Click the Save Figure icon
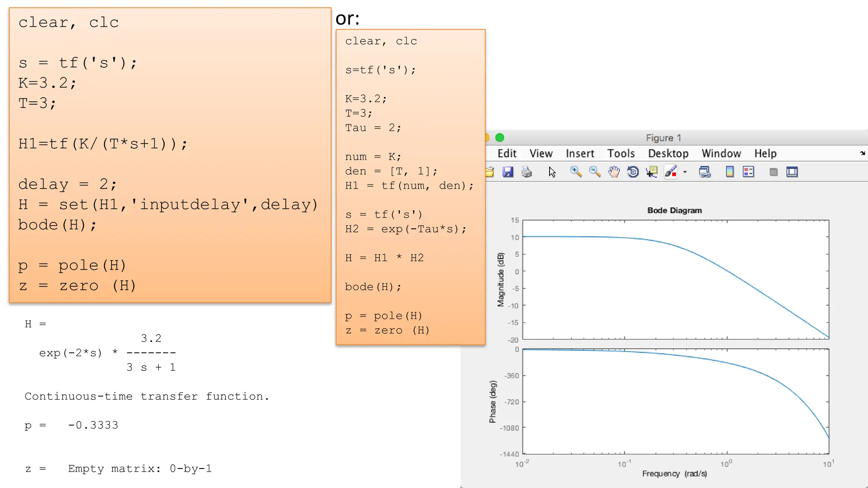The height and width of the screenshot is (488, 868). 508,172
